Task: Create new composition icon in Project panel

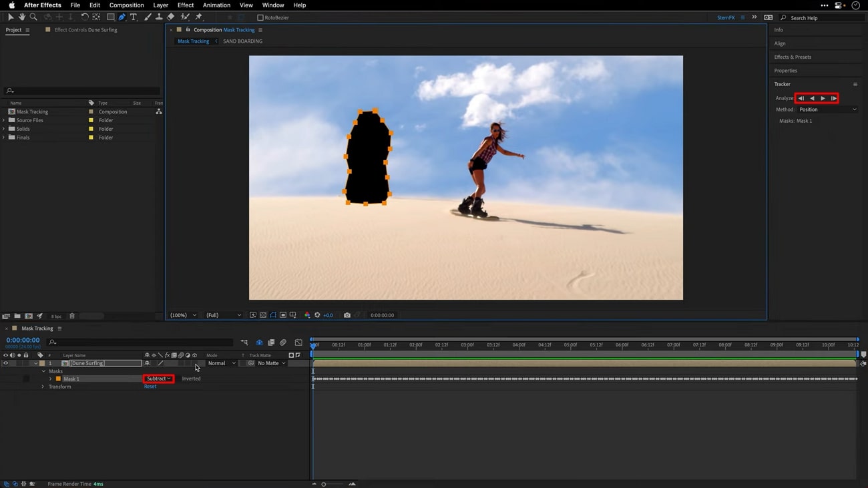Action: click(x=28, y=316)
